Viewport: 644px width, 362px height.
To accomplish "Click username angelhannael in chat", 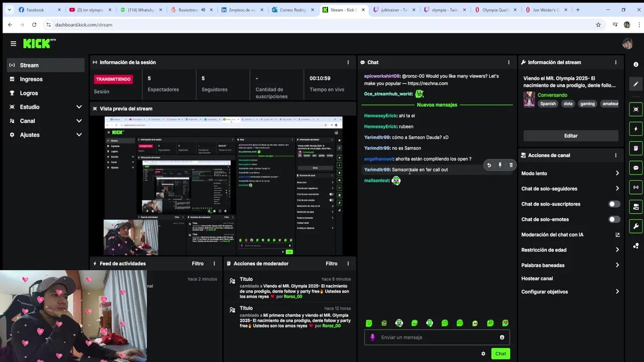I will coord(378,159).
